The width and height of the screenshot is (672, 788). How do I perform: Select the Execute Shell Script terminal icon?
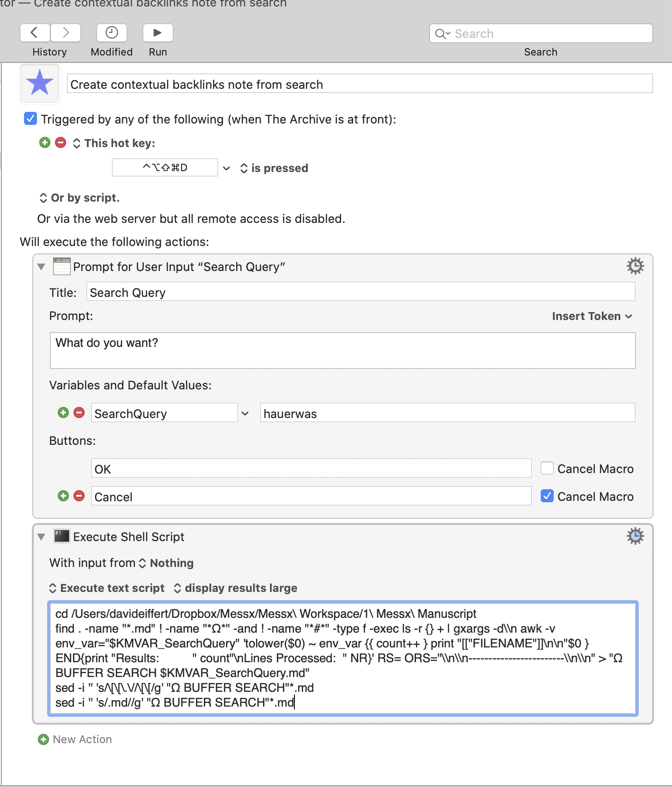pyautogui.click(x=62, y=536)
